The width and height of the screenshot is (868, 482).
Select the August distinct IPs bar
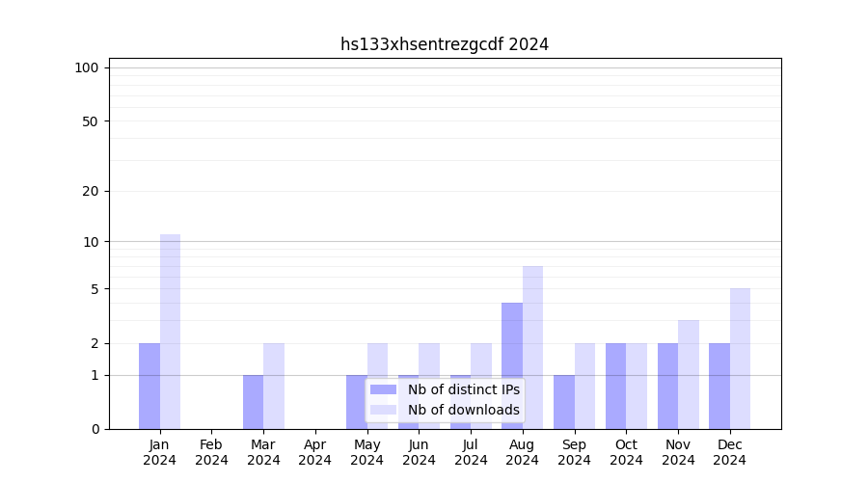click(x=512, y=365)
